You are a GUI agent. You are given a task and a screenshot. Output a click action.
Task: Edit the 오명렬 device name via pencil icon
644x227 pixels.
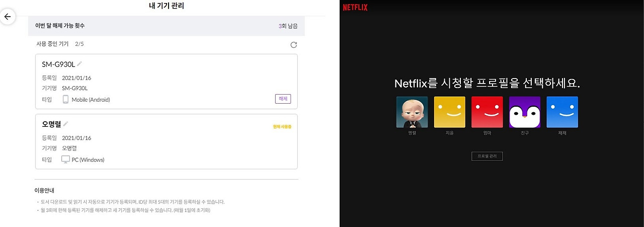pyautogui.click(x=65, y=124)
